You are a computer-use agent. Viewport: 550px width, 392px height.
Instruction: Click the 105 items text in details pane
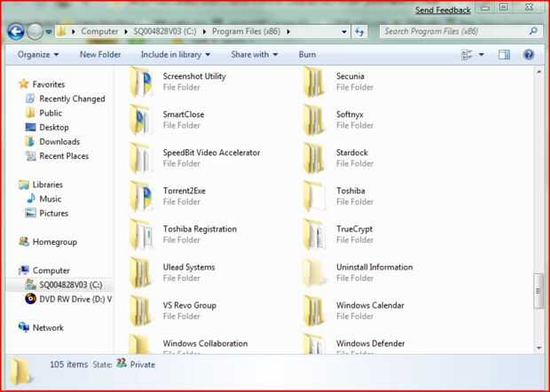[x=69, y=365]
